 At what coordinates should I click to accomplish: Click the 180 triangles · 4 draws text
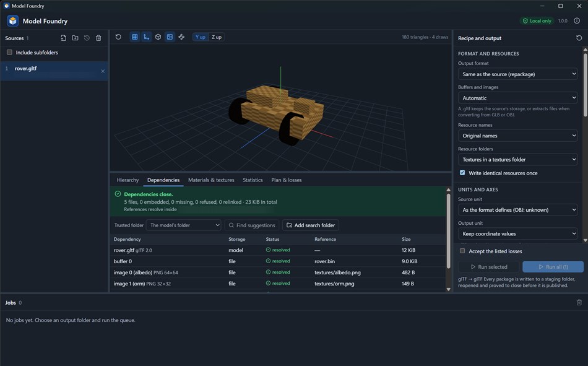425,37
